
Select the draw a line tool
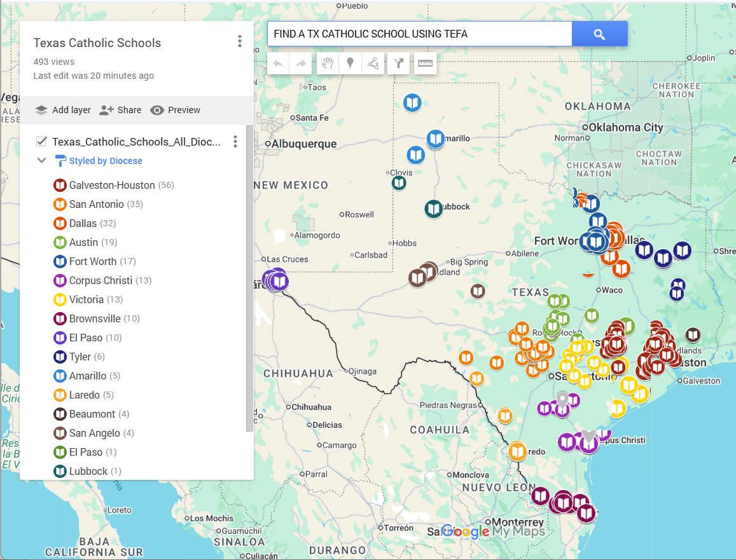[x=373, y=63]
